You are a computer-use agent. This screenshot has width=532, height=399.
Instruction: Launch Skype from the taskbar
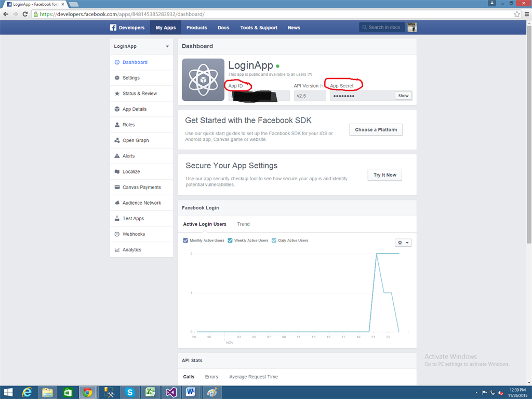pos(129,392)
